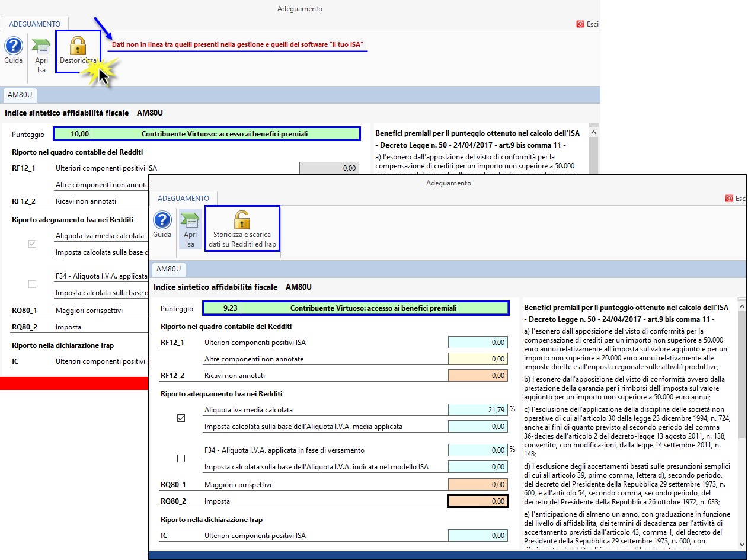Click scroll down arrow of front window benefits text

click(x=741, y=545)
